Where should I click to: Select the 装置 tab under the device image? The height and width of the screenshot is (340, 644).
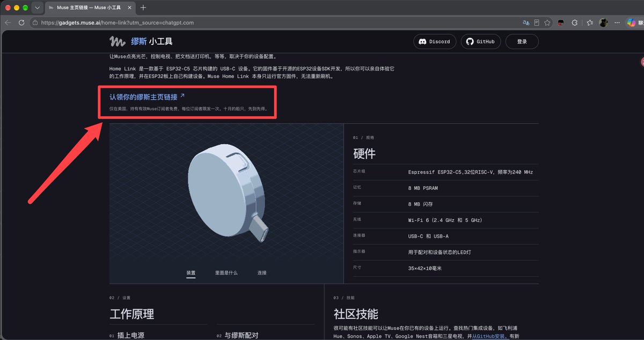pos(191,273)
